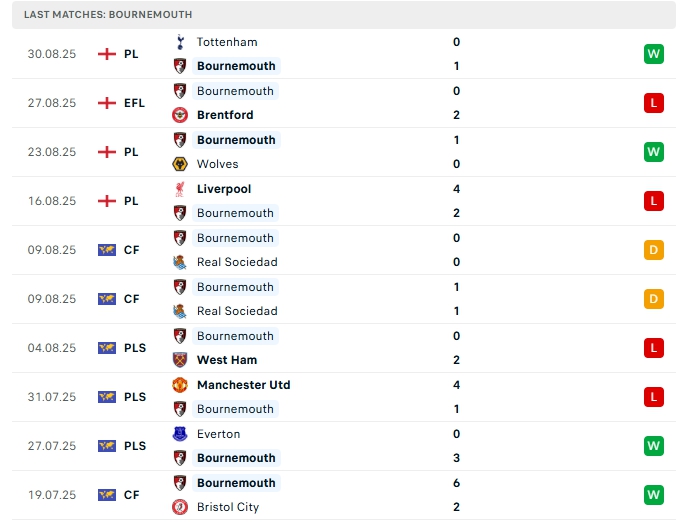The width and height of the screenshot is (686, 522).
Task: Click the green W badge for the Tottenham match
Action: point(654,54)
